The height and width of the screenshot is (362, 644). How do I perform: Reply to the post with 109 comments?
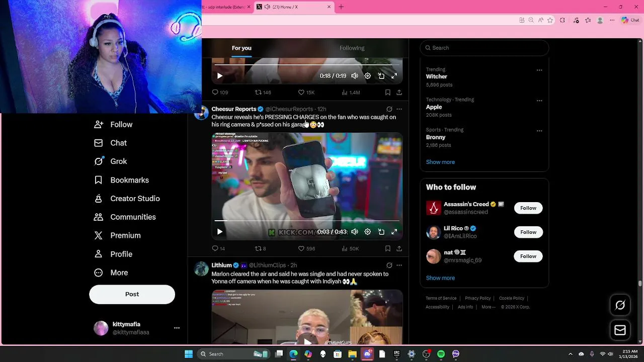coord(220,93)
